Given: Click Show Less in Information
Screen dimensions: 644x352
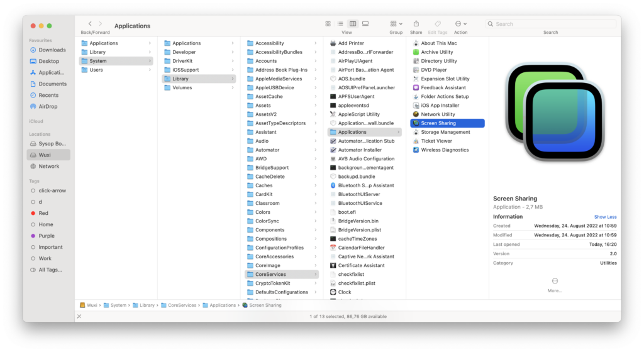Looking at the screenshot, I should [x=605, y=217].
